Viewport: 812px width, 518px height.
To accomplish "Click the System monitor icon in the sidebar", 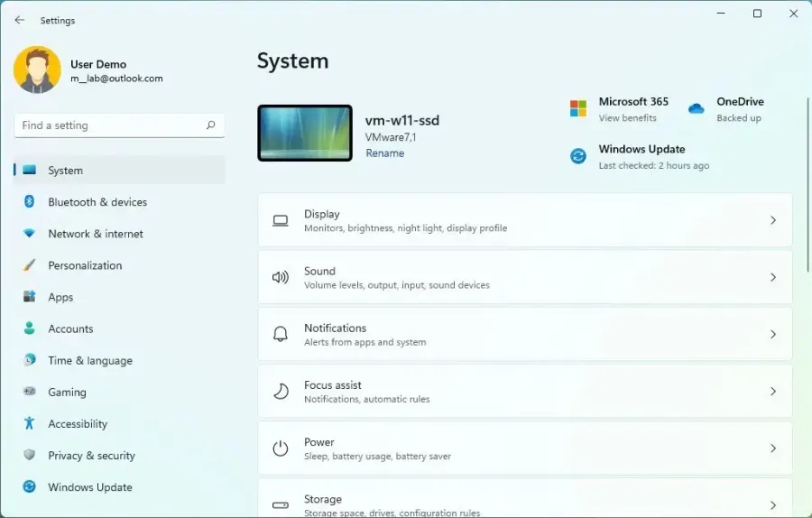I will [30, 170].
